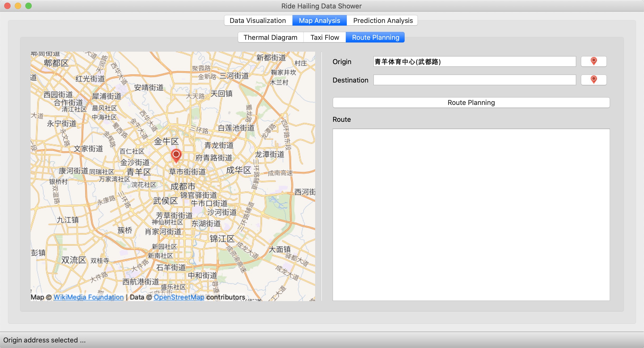The image size is (644, 348).
Task: Focus the empty Destination input field
Action: click(474, 80)
